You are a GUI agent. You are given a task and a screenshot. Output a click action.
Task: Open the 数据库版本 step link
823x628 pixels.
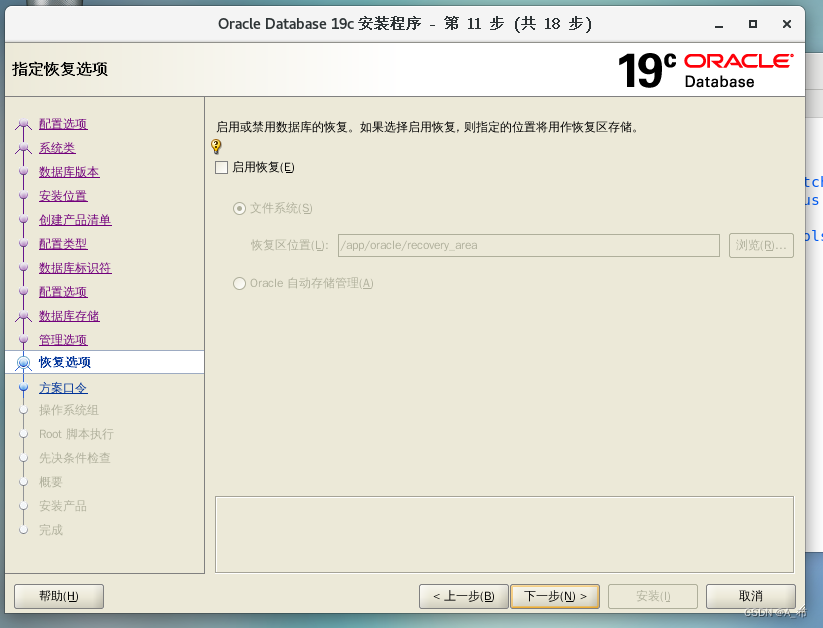(x=69, y=172)
